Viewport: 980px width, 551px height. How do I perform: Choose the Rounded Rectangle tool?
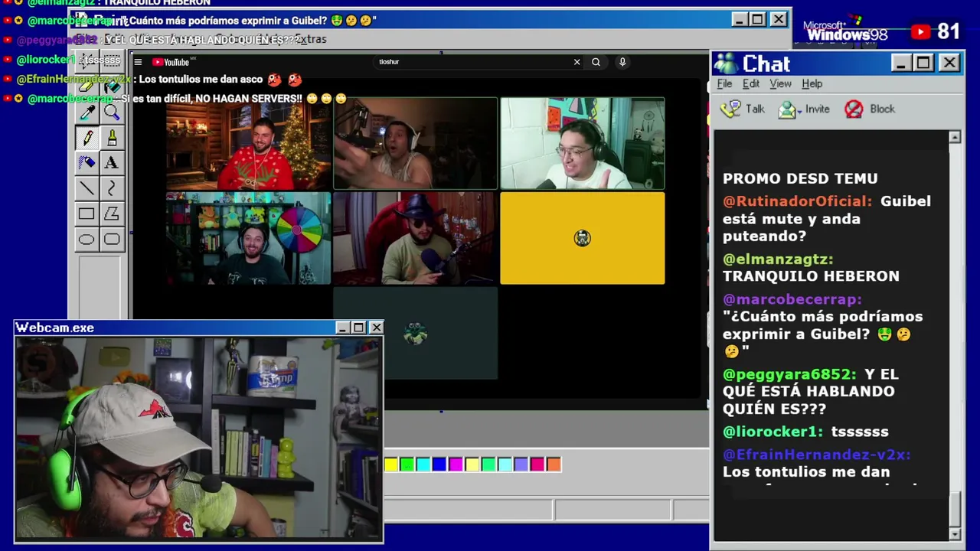point(112,240)
